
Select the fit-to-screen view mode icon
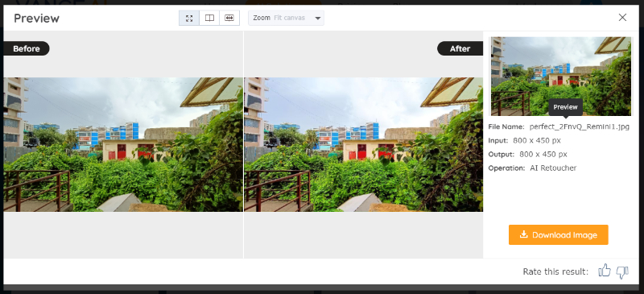pyautogui.click(x=189, y=18)
